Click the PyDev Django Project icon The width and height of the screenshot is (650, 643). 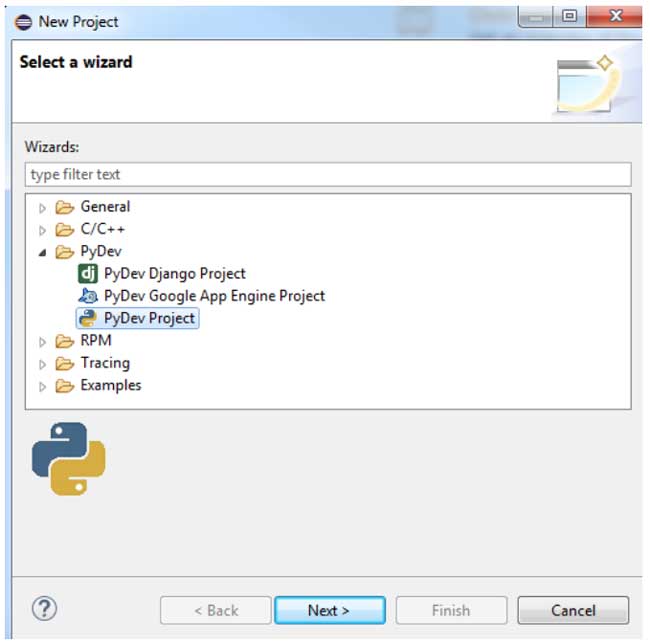point(87,273)
